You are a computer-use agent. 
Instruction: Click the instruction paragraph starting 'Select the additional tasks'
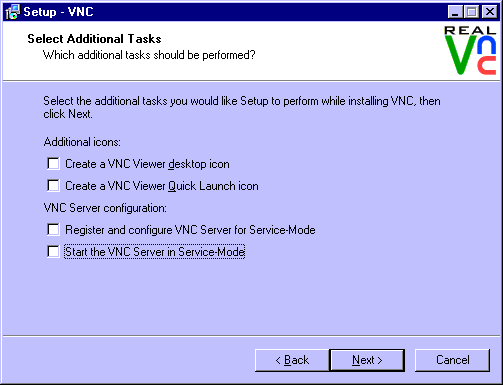pyautogui.click(x=242, y=107)
